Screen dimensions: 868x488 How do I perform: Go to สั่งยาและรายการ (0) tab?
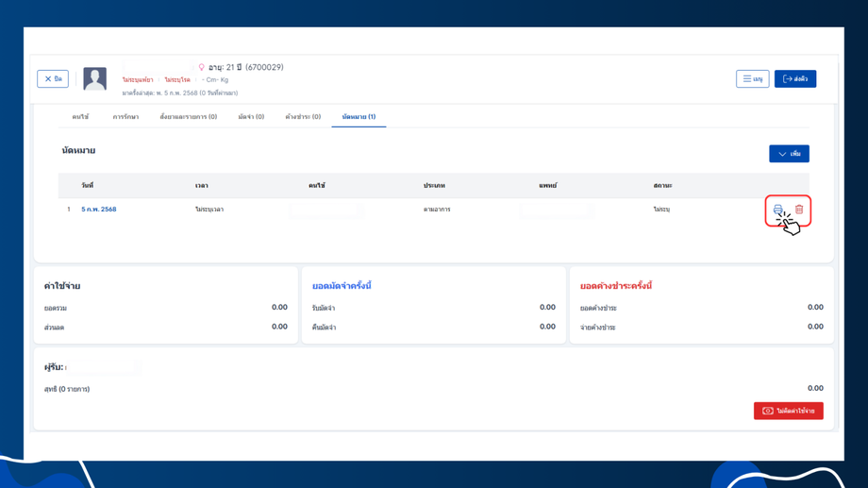188,117
